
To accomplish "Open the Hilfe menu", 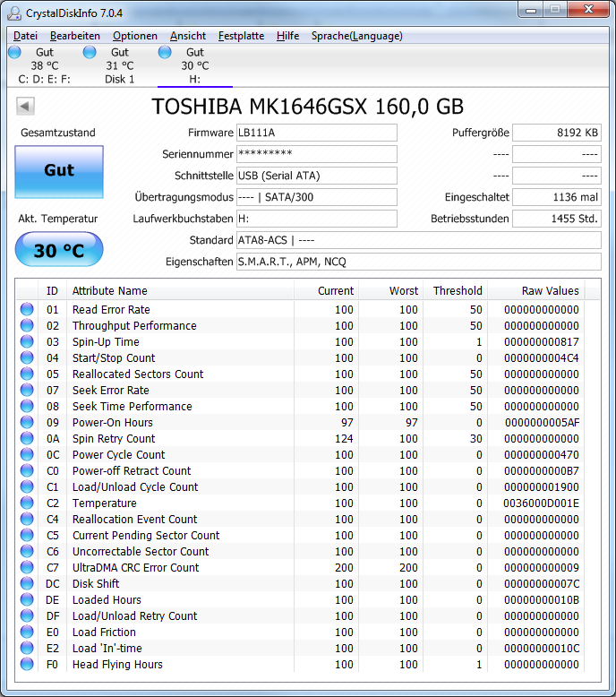I will [287, 36].
